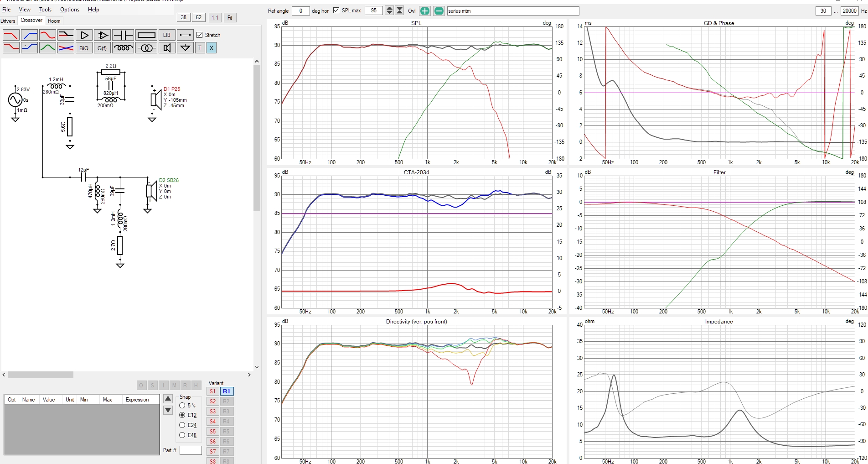Activate variant R1

227,391
